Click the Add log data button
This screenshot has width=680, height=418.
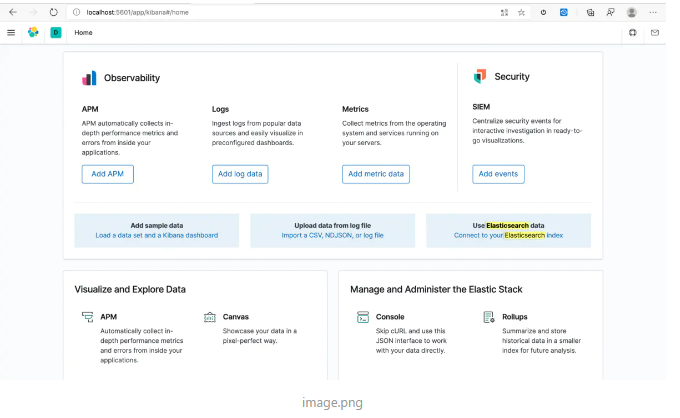[x=240, y=174]
